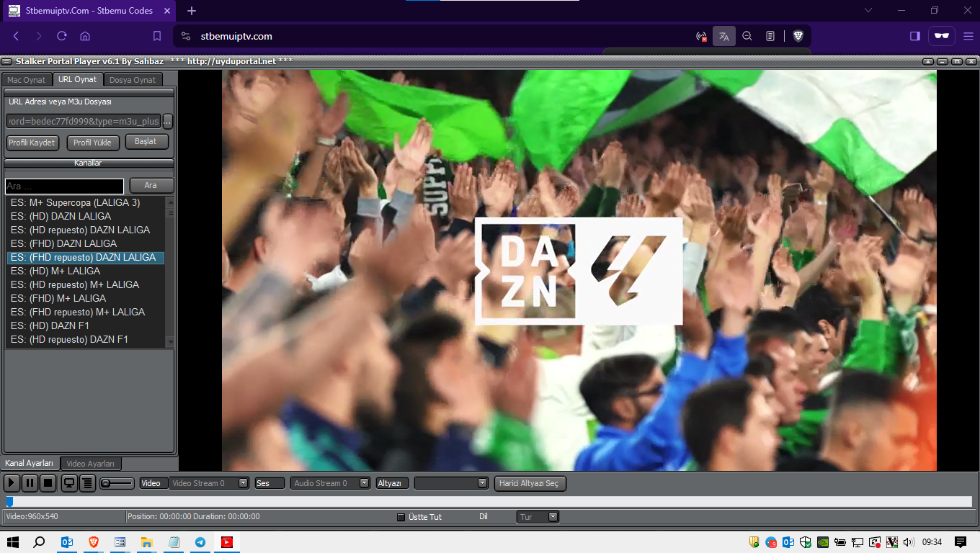
Task: Stop playback with the Stop button
Action: (x=48, y=483)
